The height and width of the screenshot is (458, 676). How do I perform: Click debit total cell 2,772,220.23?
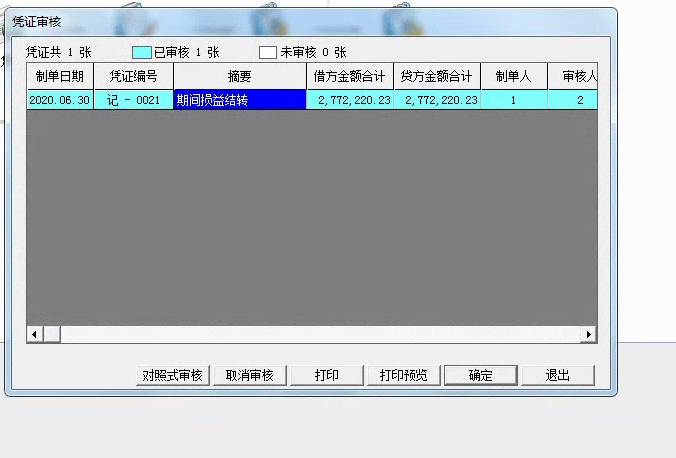point(350,100)
